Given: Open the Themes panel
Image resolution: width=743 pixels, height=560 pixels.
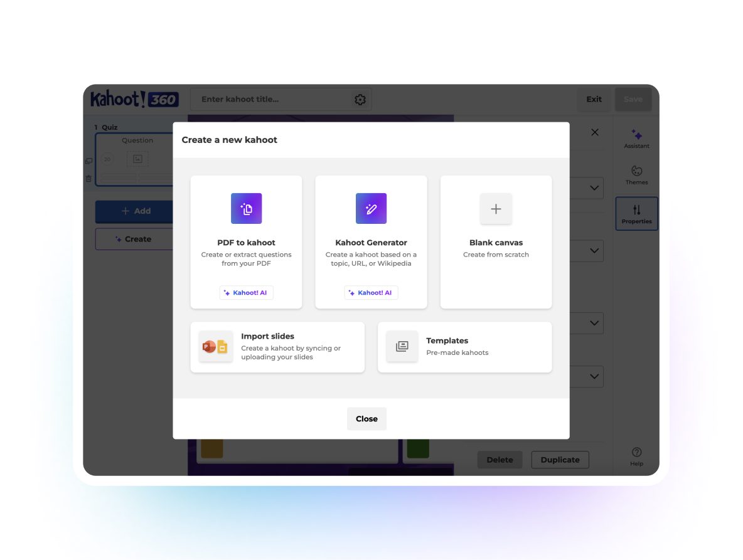Looking at the screenshot, I should tap(636, 175).
